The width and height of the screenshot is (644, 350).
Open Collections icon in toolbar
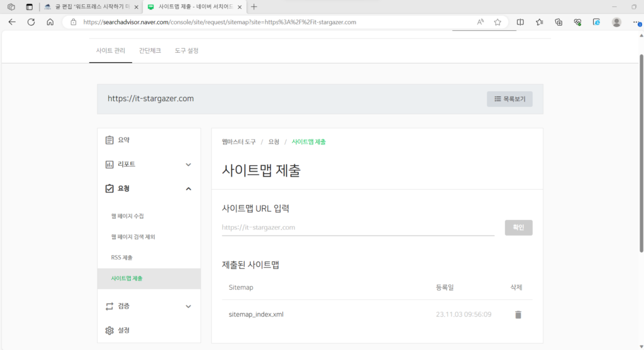click(558, 22)
